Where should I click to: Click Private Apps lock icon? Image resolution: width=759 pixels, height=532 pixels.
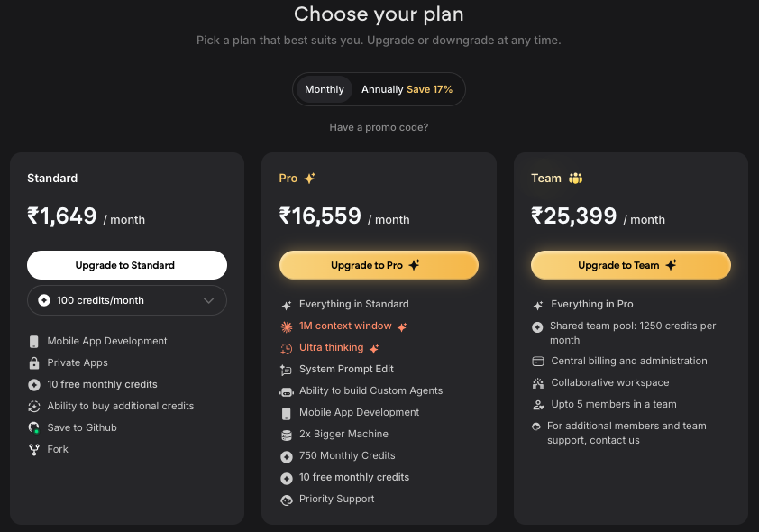(34, 362)
